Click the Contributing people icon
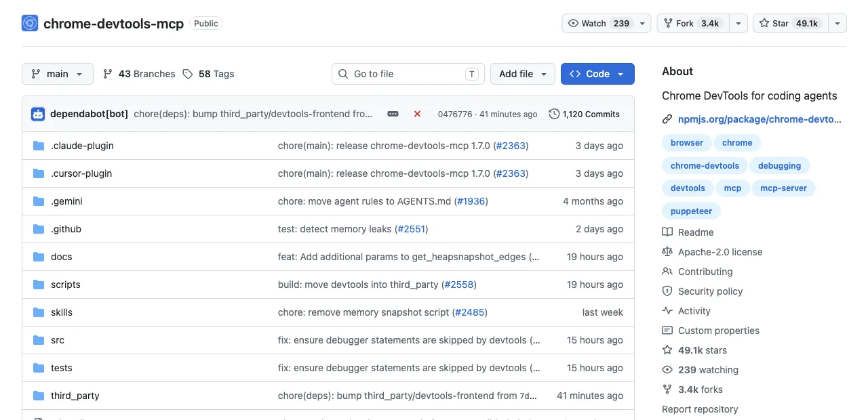 (667, 272)
